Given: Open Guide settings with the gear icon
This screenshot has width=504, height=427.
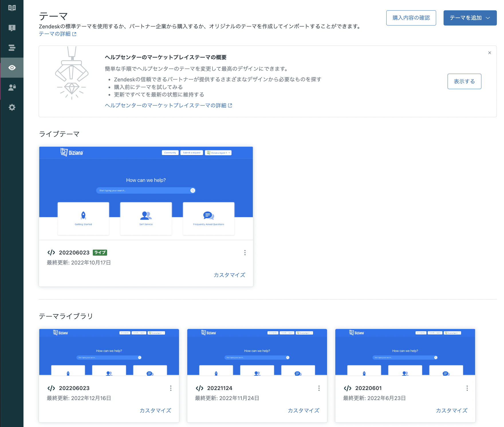Looking at the screenshot, I should point(12,107).
